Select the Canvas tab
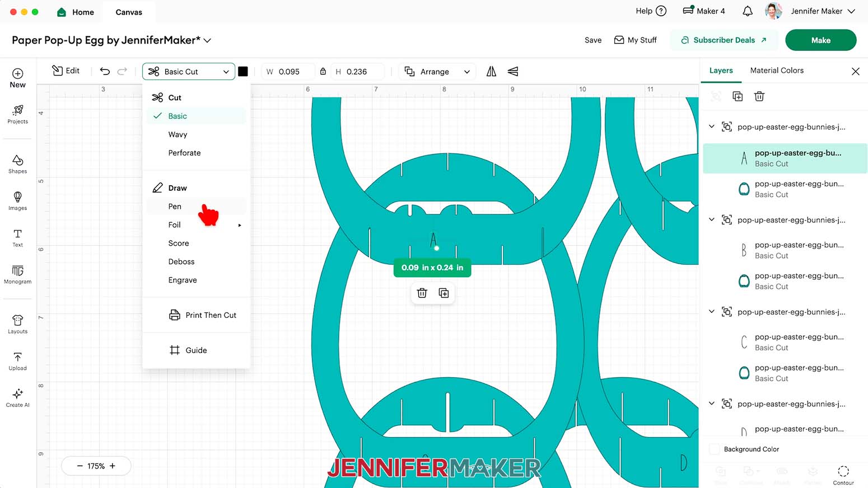 point(129,12)
